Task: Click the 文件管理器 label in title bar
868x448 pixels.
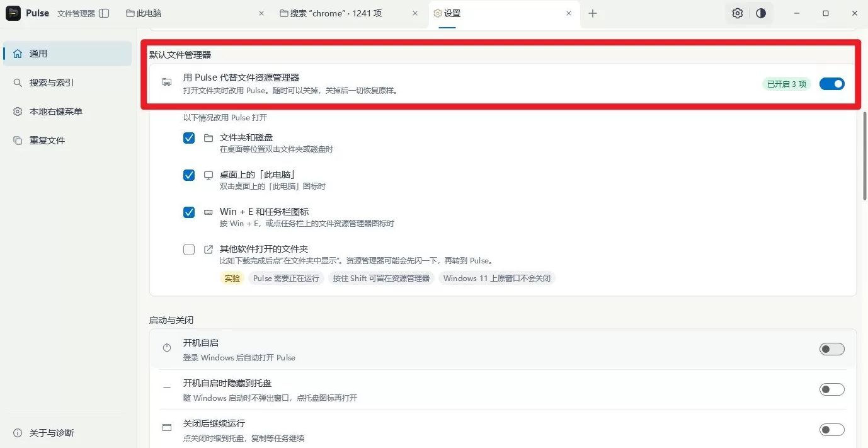Action: [76, 13]
